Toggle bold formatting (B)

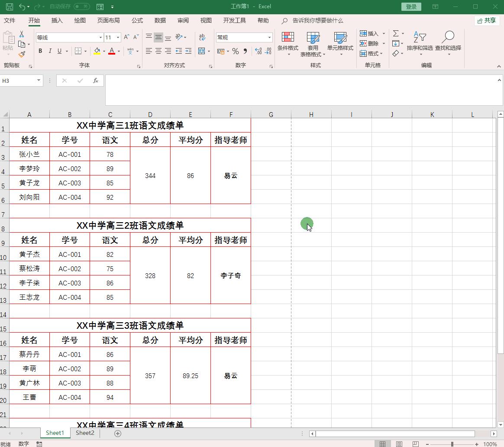tap(40, 50)
